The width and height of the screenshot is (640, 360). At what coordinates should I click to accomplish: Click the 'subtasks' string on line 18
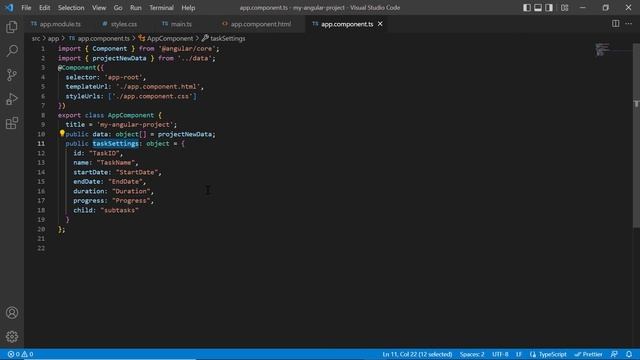pos(120,210)
